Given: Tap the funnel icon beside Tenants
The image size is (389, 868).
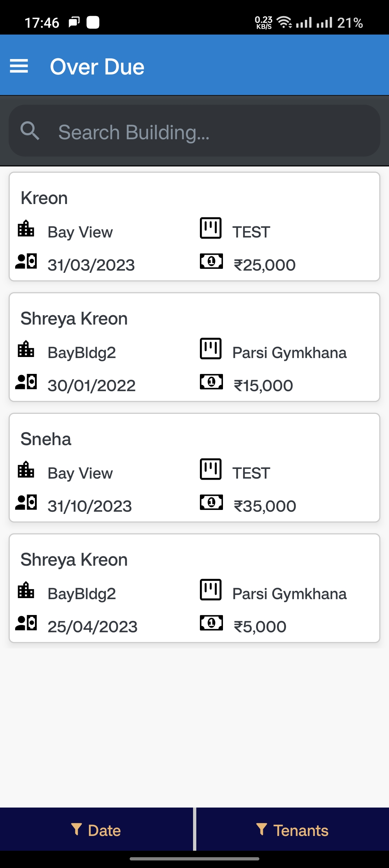Looking at the screenshot, I should coord(262,829).
